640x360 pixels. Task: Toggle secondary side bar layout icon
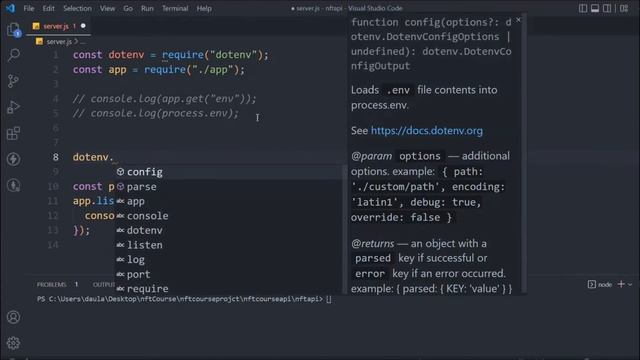[x=607, y=8]
